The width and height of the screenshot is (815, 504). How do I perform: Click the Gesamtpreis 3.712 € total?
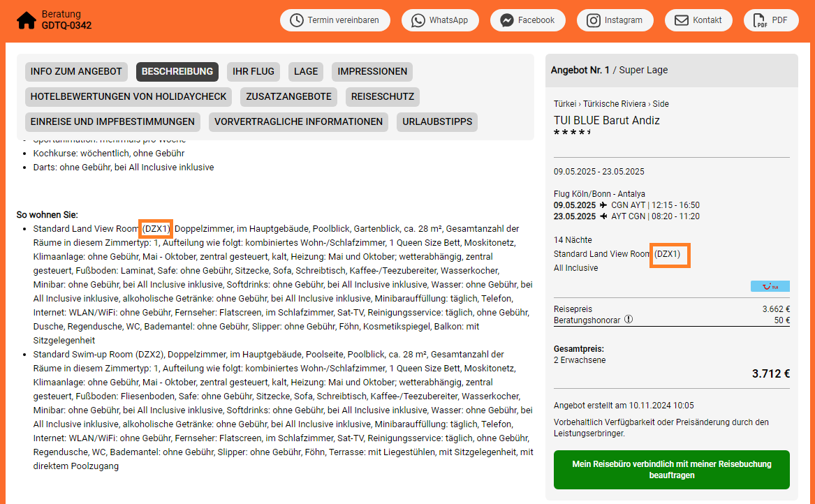771,373
